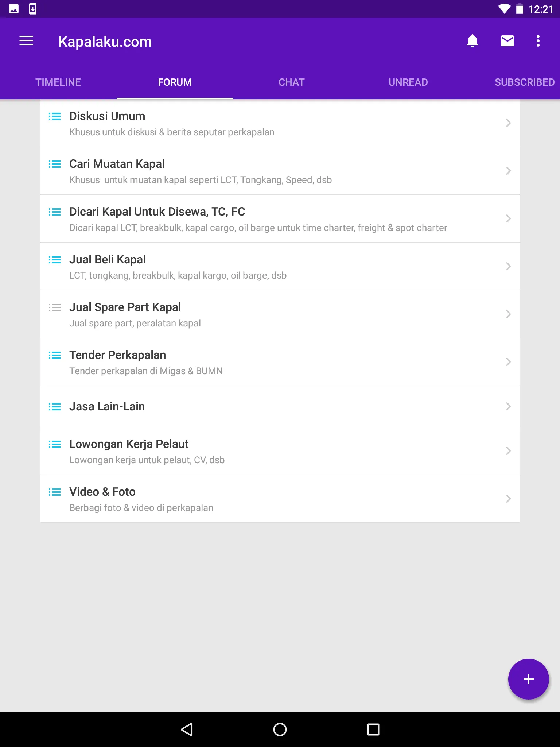The image size is (560, 747).
Task: Open the three-dot overflow menu
Action: pos(538,41)
